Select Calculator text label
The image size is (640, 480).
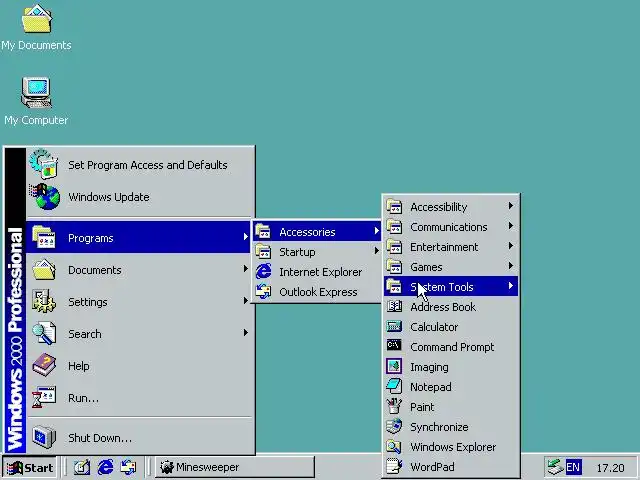coord(434,327)
